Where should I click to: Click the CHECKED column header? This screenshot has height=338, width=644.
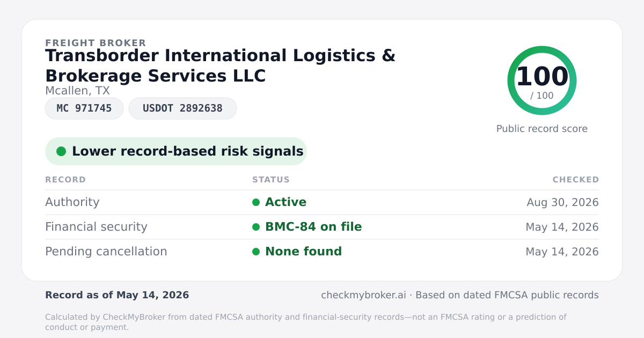[576, 180]
